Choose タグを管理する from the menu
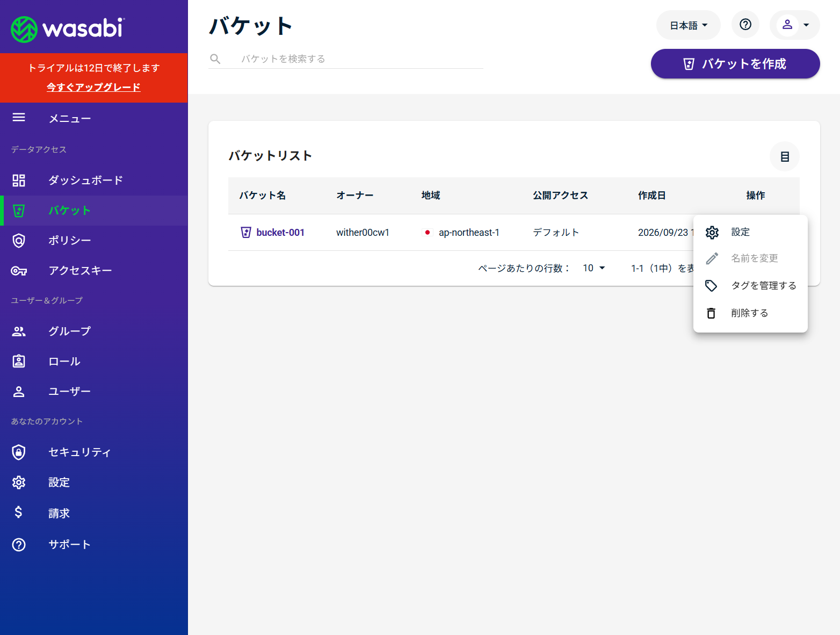This screenshot has width=840, height=635. [x=750, y=286]
